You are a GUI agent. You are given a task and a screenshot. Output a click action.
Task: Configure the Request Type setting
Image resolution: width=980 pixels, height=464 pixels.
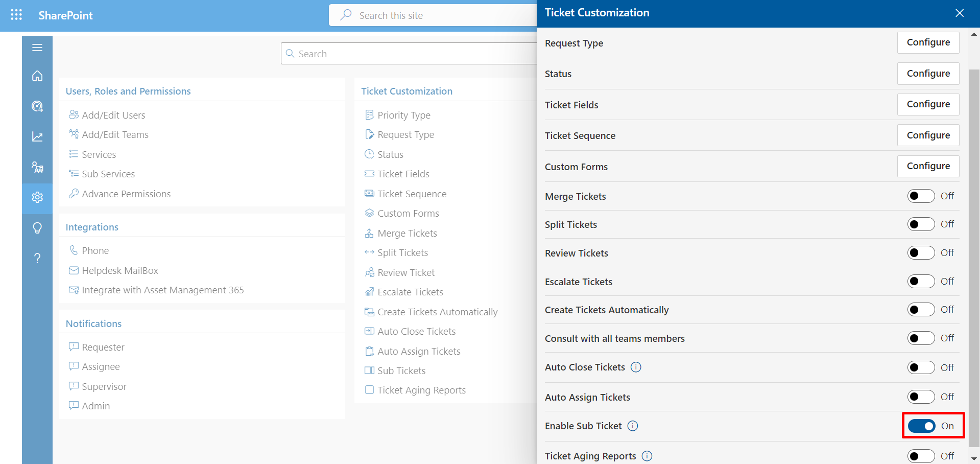pyautogui.click(x=928, y=42)
